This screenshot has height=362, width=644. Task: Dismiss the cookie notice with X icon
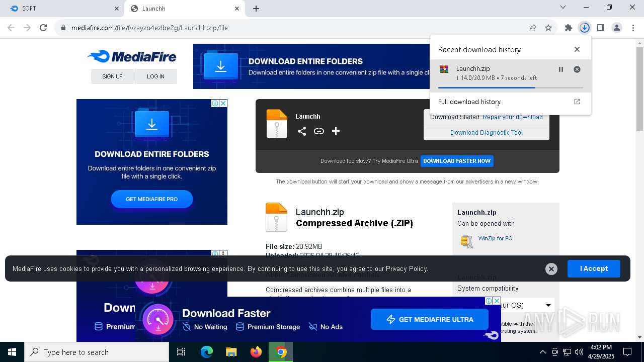point(551,269)
